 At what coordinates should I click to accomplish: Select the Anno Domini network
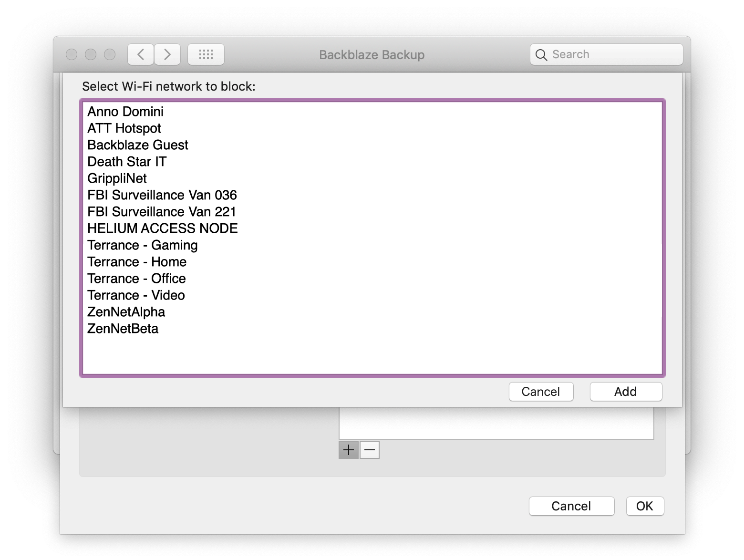pyautogui.click(x=372, y=112)
